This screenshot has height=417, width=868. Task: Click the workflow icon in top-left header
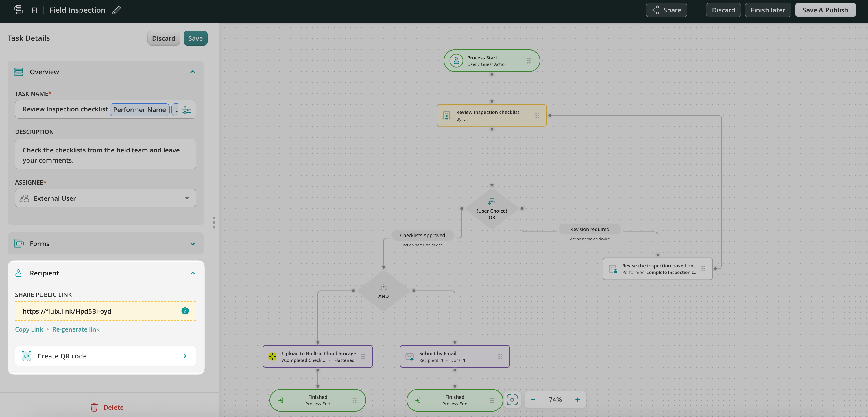coord(19,10)
